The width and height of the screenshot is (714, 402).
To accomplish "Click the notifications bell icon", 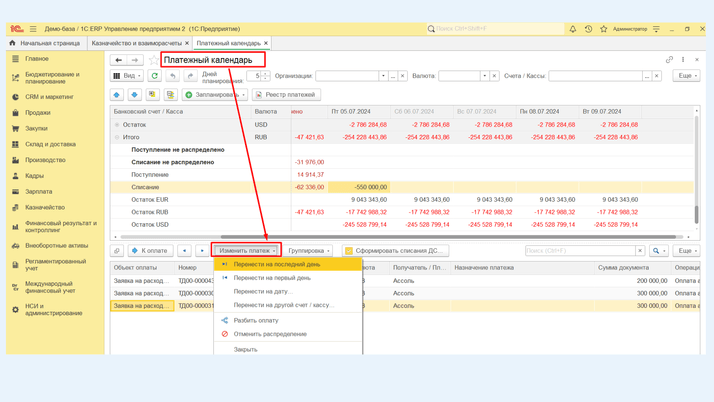I will 573,29.
